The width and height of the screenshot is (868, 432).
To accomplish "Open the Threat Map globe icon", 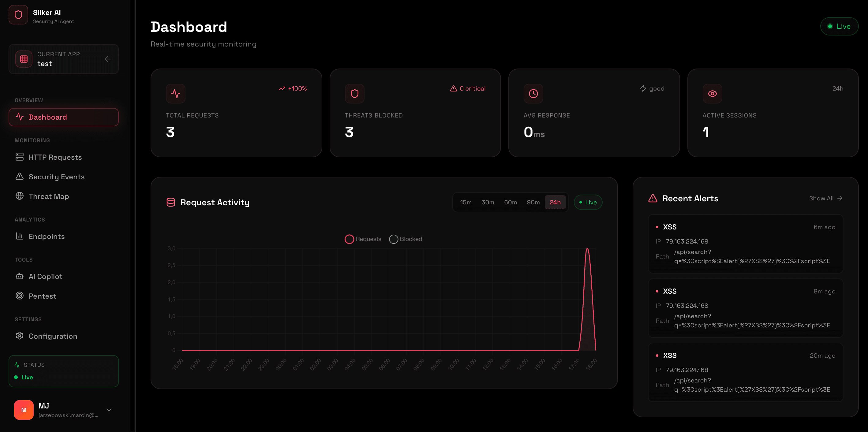I will pos(20,196).
